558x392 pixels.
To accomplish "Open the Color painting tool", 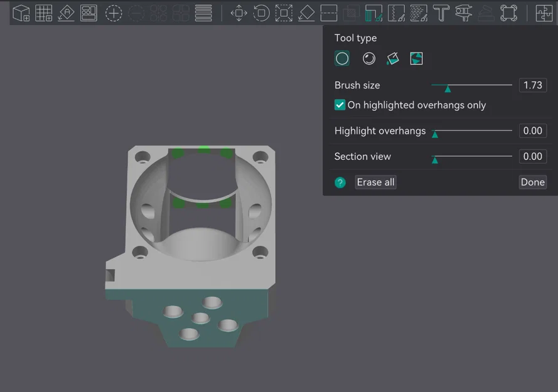I will point(419,13).
